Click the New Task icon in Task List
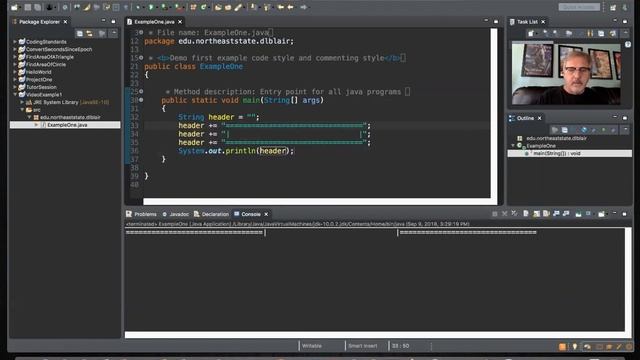Image resolution: width=640 pixels, height=360 pixels. pos(531,33)
